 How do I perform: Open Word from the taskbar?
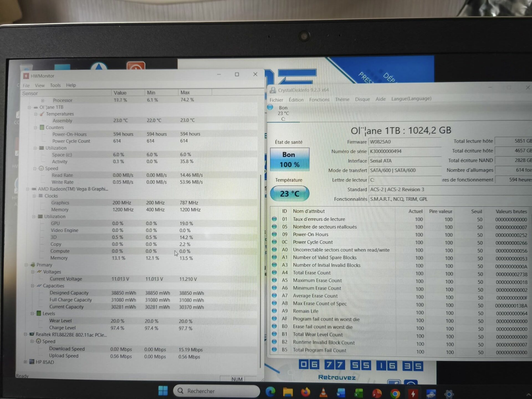(341, 393)
